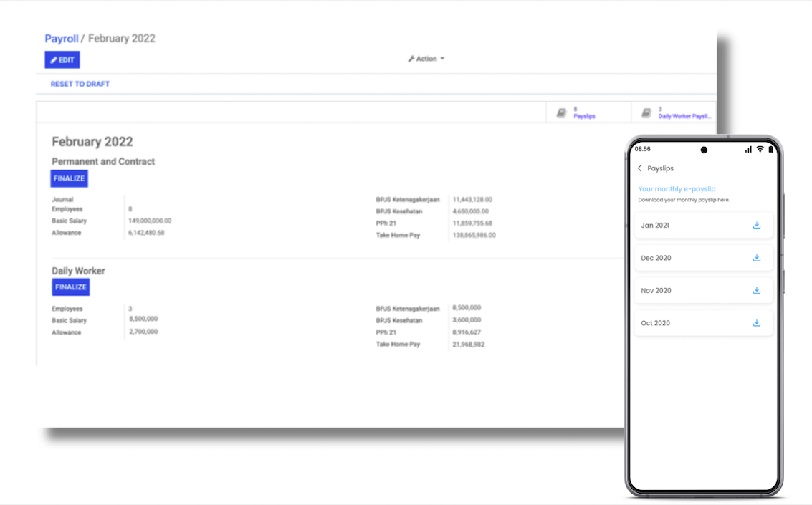Screen dimensions: 812x505
Task: Tap the Jan 2021 payslip row
Action: click(x=703, y=225)
